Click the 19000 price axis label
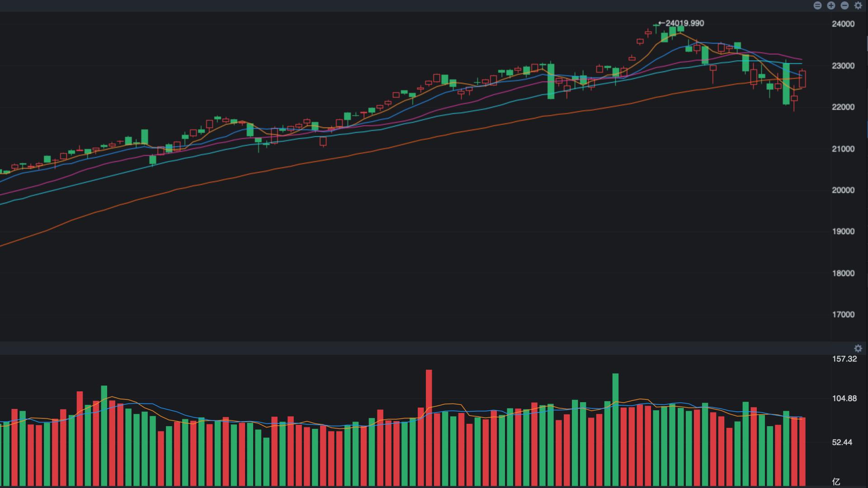 [843, 231]
